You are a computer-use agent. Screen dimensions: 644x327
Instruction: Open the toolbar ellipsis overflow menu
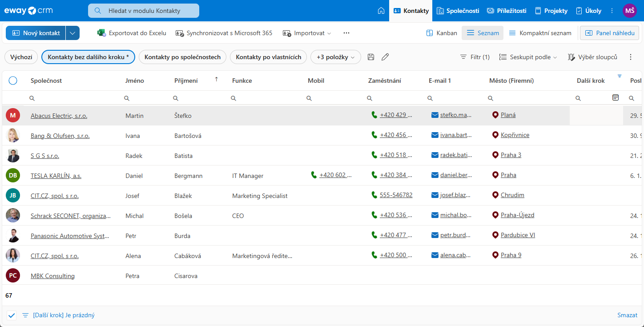tap(346, 33)
